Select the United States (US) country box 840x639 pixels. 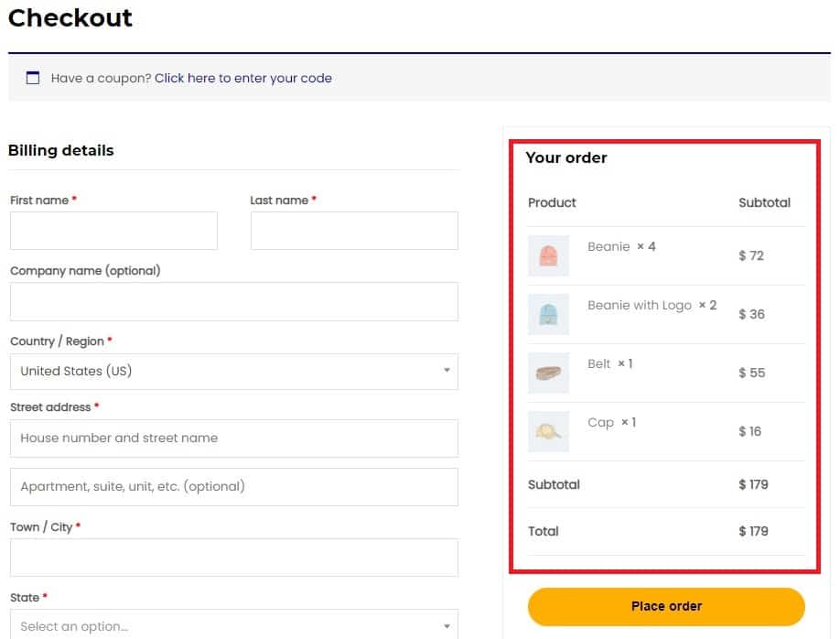point(234,372)
